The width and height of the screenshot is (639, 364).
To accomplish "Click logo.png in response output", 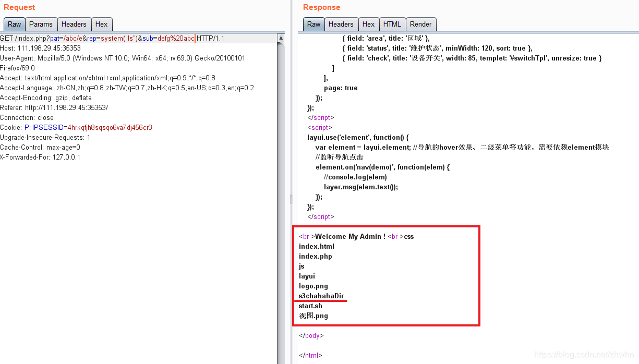I will pyautogui.click(x=314, y=286).
